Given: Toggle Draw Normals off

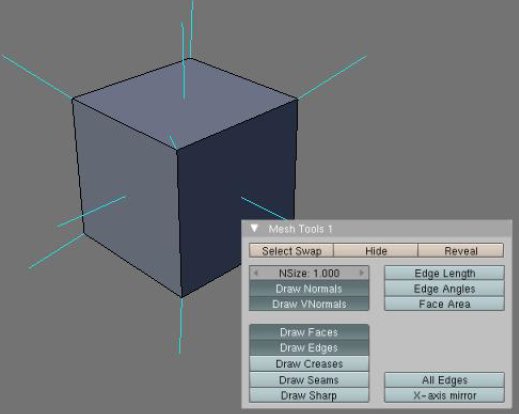Looking at the screenshot, I should coord(309,288).
